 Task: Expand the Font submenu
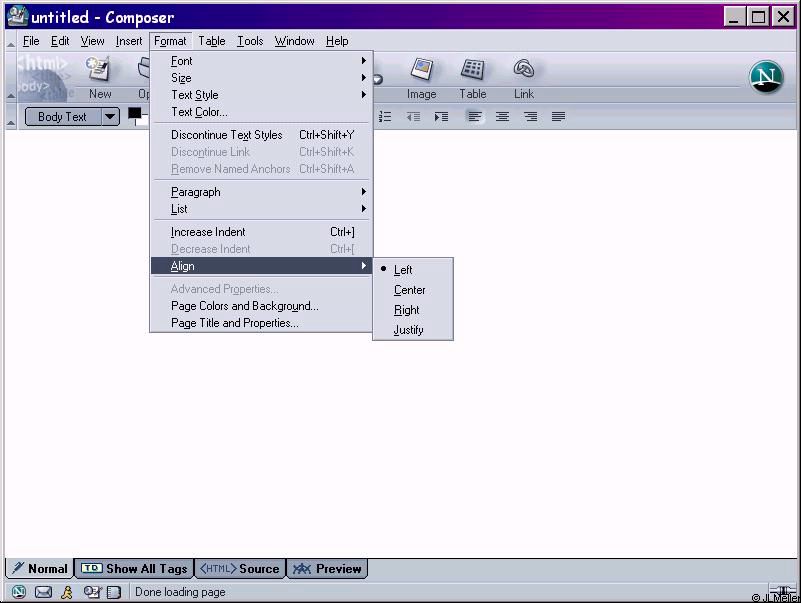pyautogui.click(x=262, y=61)
